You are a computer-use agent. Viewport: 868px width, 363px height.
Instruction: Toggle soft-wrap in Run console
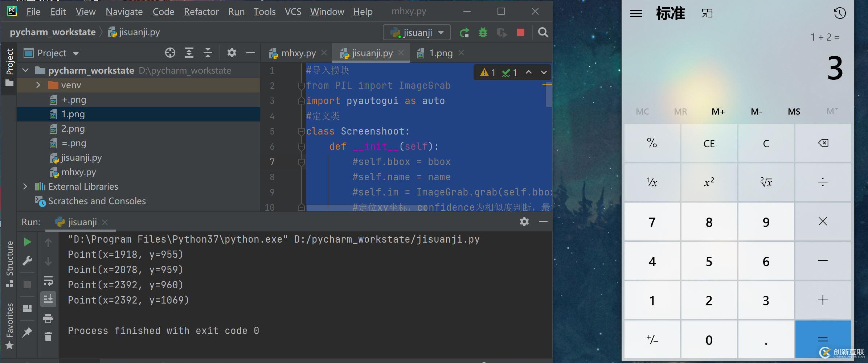[48, 281]
